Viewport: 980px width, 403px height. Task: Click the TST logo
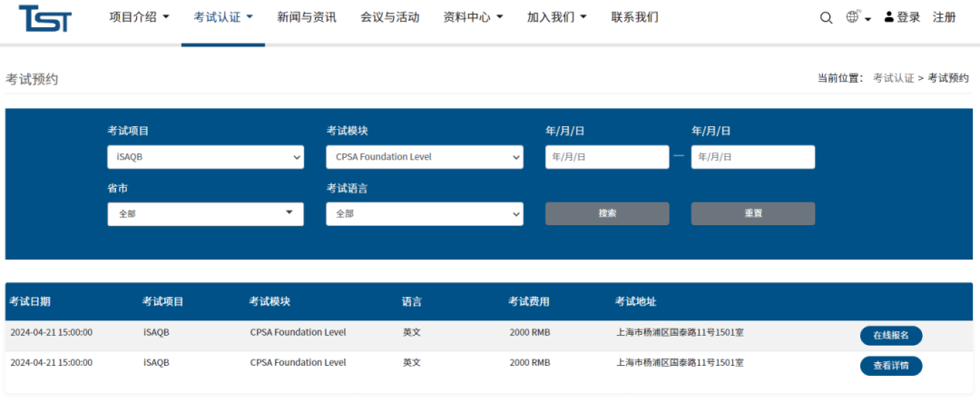[45, 18]
